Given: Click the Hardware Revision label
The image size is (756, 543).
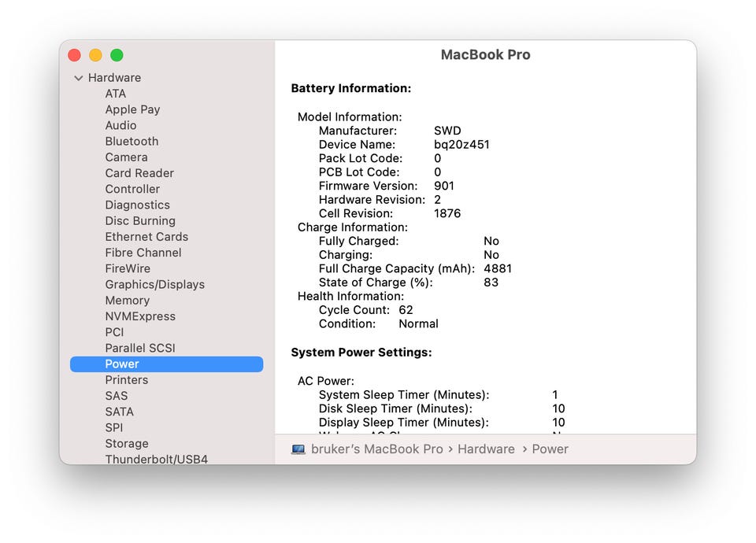Looking at the screenshot, I should [x=372, y=200].
